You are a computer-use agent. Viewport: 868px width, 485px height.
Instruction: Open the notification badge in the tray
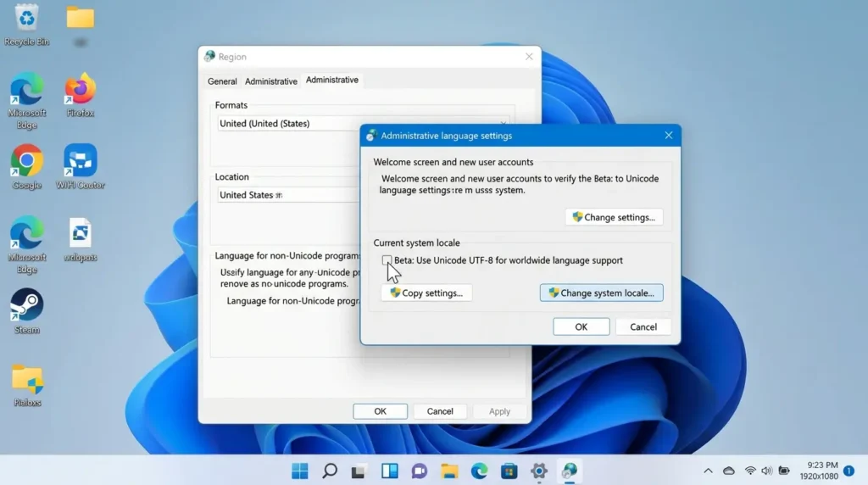(849, 471)
